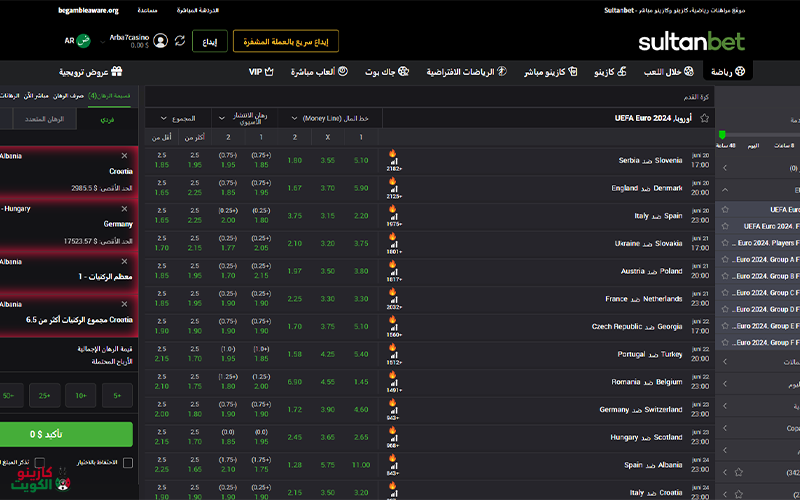Image resolution: width=800 pixels, height=500 pixels.
Task: Favorite UEFA Euro 2024 league with star
Action: (705, 117)
